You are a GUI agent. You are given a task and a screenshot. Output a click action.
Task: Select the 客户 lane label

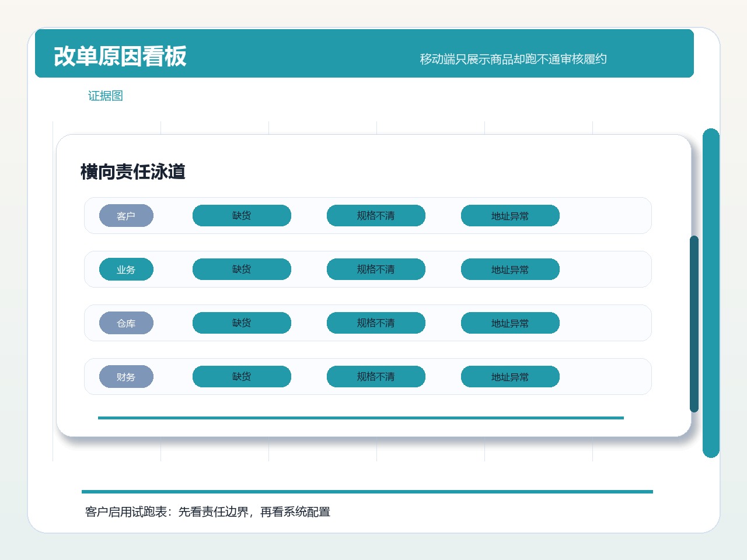pyautogui.click(x=126, y=216)
